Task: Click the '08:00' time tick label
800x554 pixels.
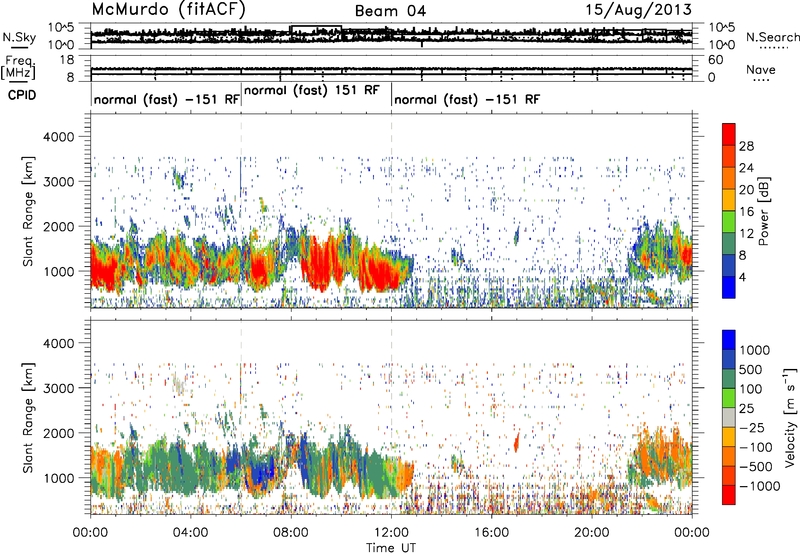Action: tap(291, 533)
